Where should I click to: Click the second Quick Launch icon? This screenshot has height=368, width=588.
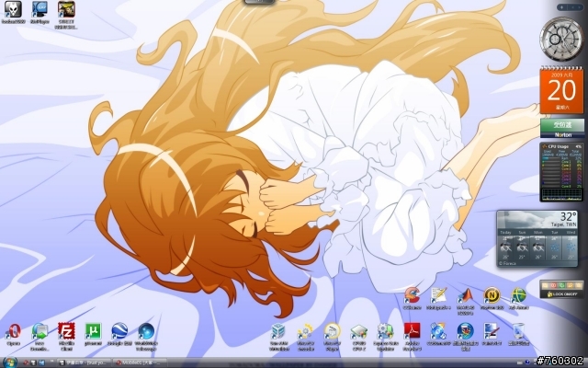[x=33, y=362]
